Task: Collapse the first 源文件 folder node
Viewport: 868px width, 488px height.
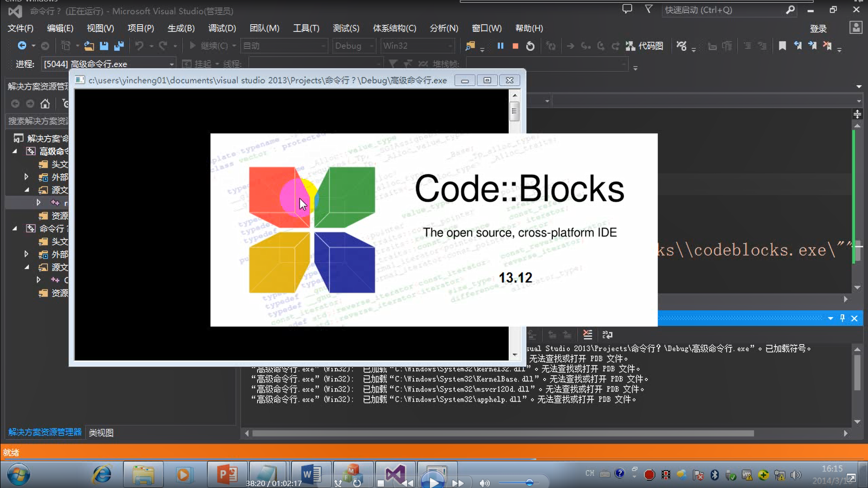Action: pyautogui.click(x=27, y=190)
